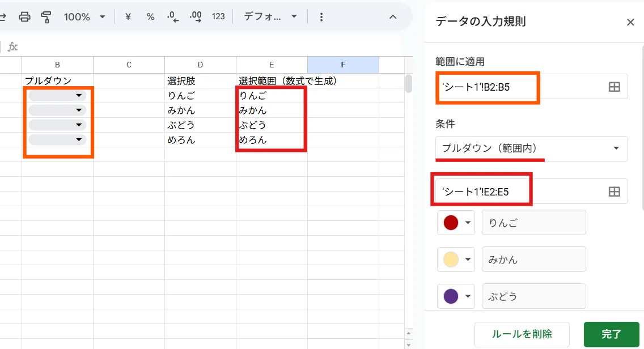
Task: Click the redo arrow icon
Action: point(2,17)
